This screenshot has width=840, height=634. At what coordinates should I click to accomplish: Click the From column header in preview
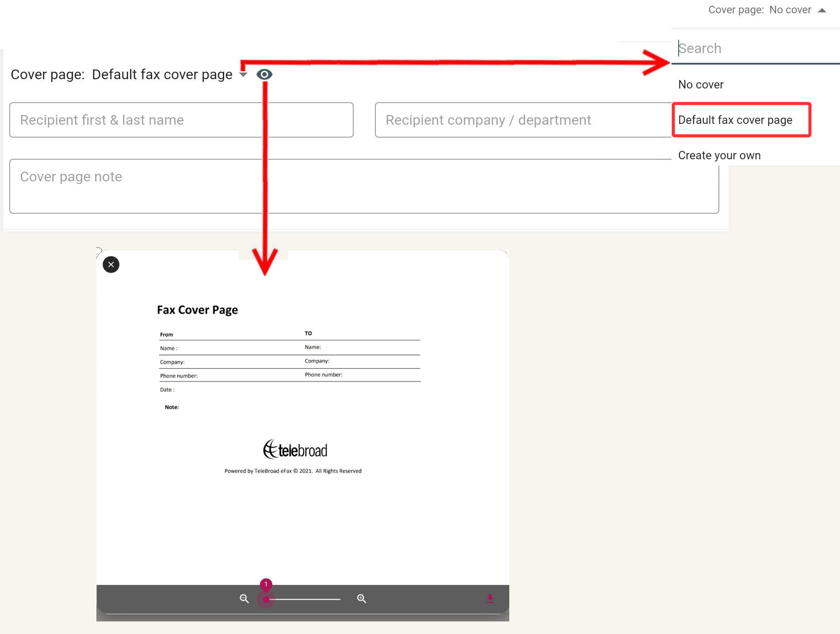pyautogui.click(x=166, y=334)
